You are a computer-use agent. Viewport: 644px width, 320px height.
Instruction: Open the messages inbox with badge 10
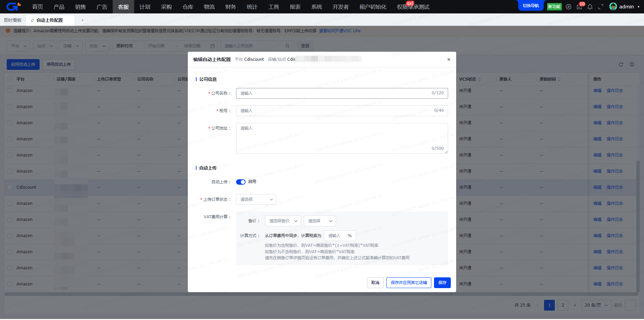coord(579,7)
